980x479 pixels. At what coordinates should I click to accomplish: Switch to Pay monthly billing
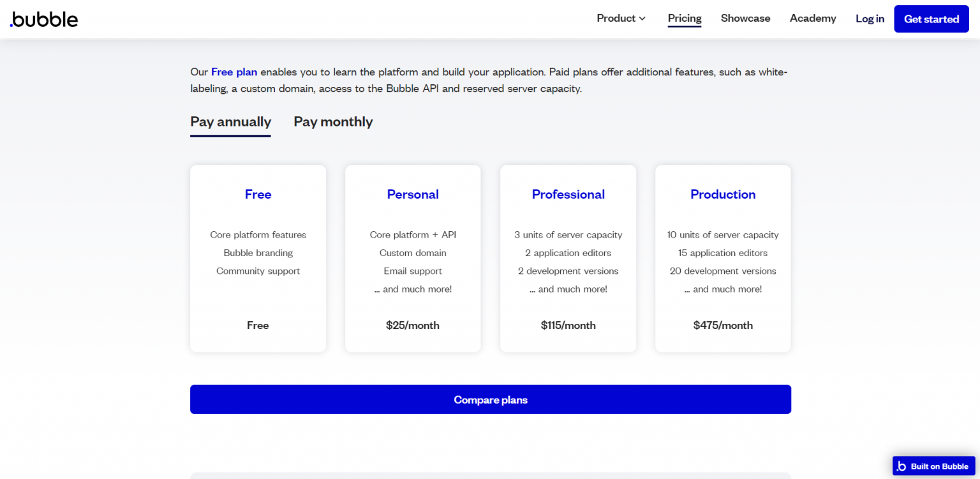click(x=333, y=121)
